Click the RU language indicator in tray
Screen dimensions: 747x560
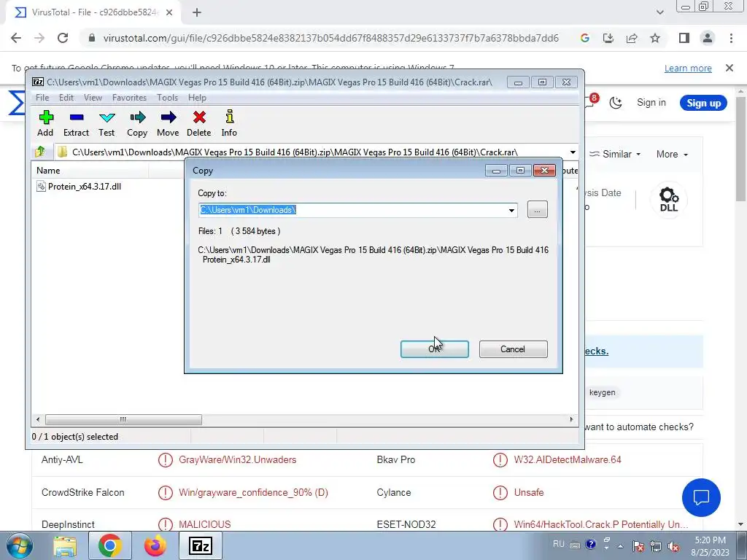pyautogui.click(x=558, y=544)
